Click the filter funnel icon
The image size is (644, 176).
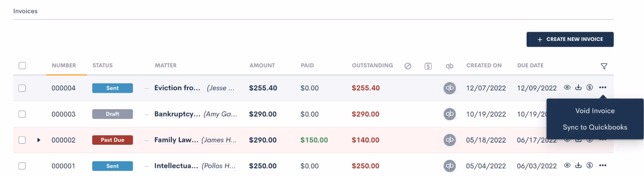[x=604, y=66]
